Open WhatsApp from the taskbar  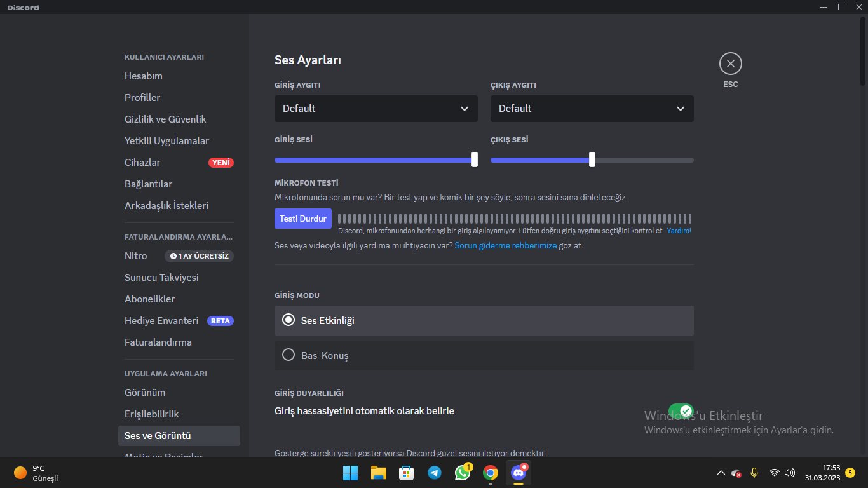[463, 473]
